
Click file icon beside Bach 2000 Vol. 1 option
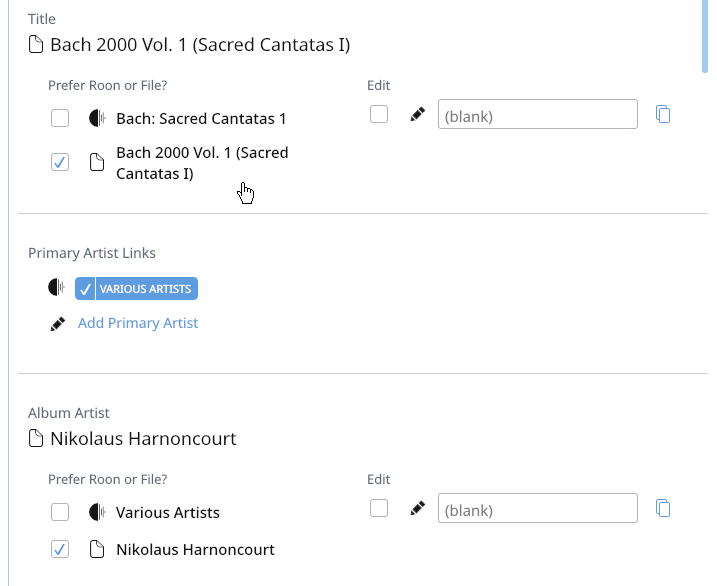(x=96, y=162)
